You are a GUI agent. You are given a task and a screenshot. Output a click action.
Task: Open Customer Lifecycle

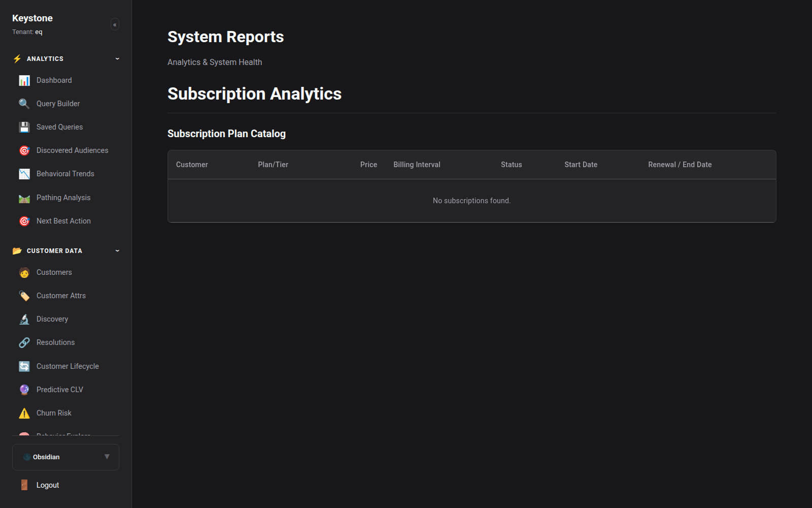[68, 366]
